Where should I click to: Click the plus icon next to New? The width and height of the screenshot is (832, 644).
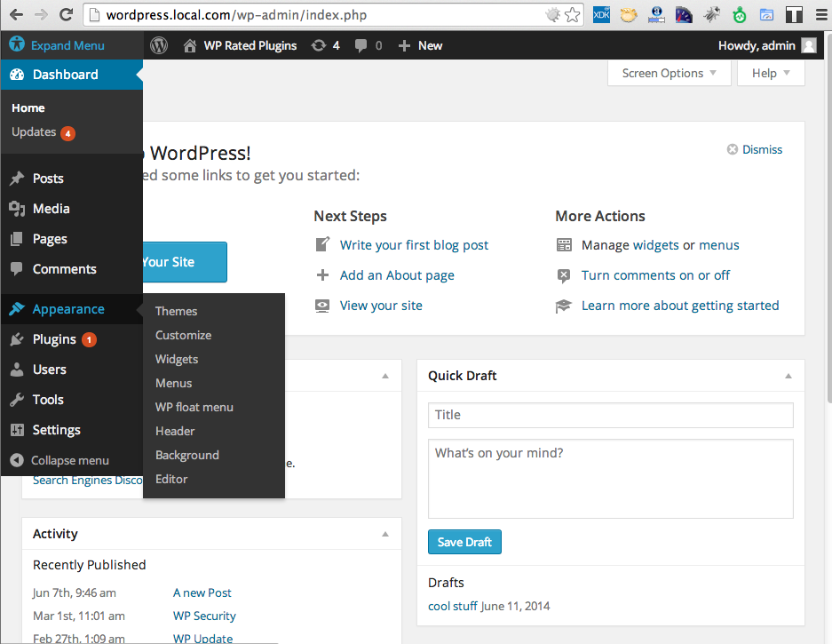click(x=404, y=45)
